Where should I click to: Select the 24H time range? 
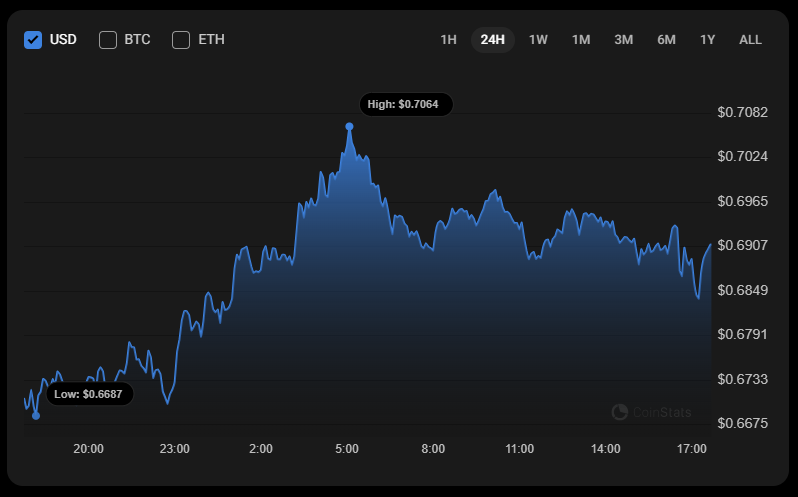tap(493, 40)
